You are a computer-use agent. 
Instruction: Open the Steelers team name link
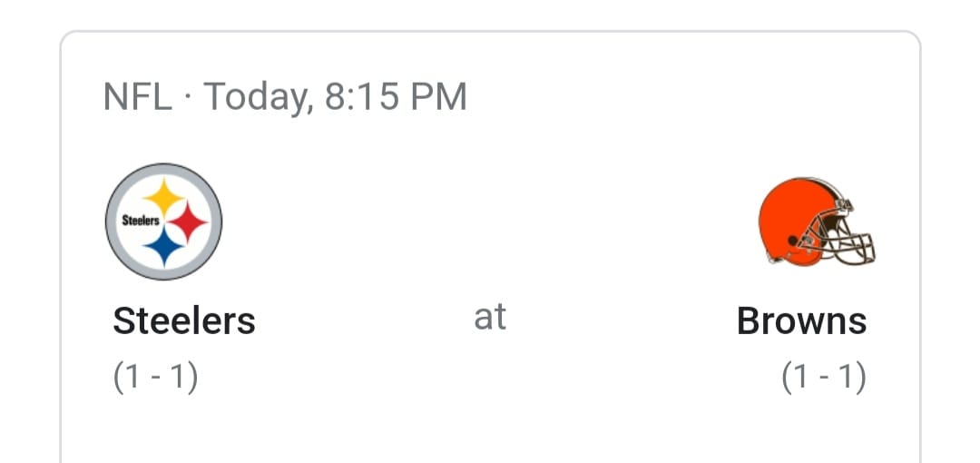[183, 320]
